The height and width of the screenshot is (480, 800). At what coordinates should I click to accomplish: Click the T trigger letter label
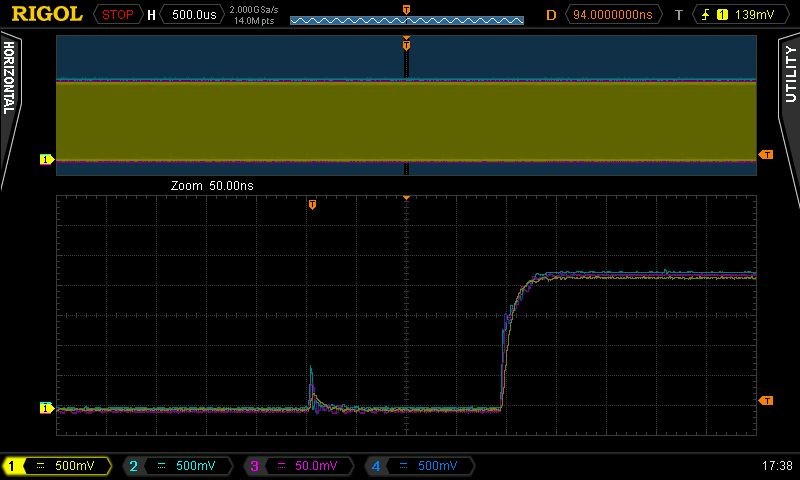pos(679,15)
